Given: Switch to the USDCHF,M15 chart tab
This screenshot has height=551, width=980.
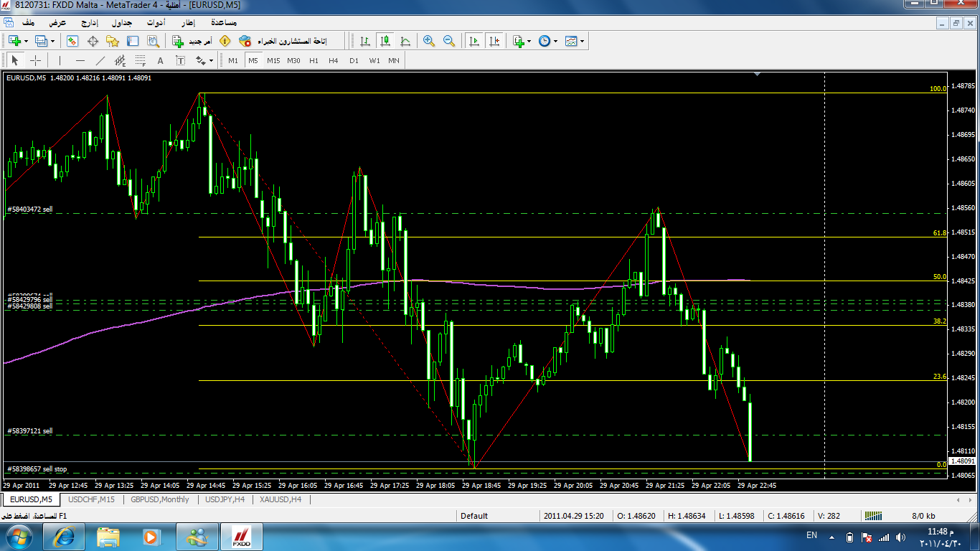Looking at the screenshot, I should [x=92, y=499].
